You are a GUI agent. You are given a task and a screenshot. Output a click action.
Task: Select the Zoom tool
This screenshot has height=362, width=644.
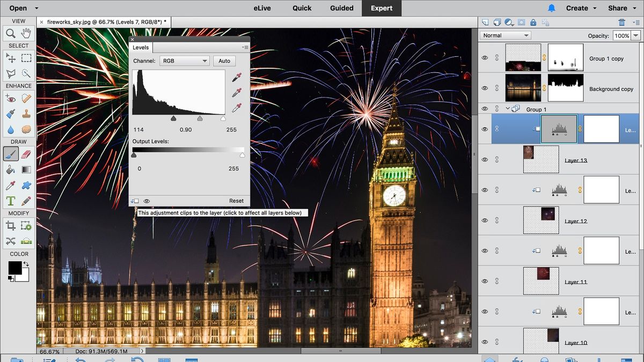coord(11,32)
